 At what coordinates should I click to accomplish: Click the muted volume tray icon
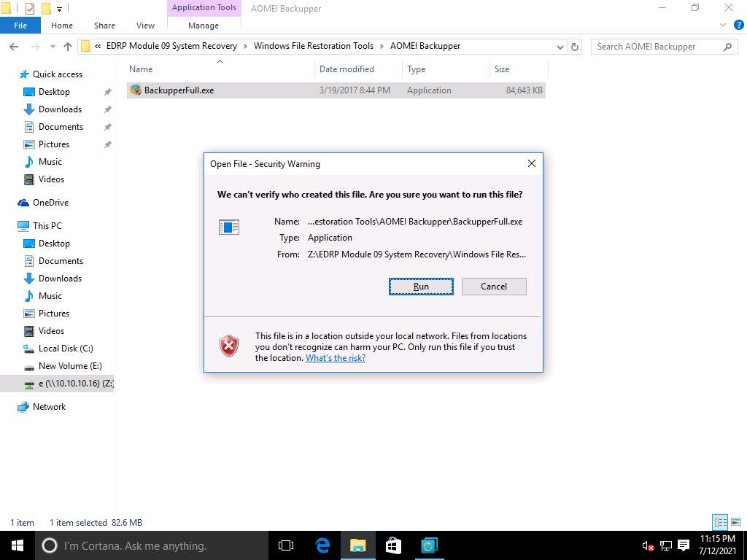[648, 545]
